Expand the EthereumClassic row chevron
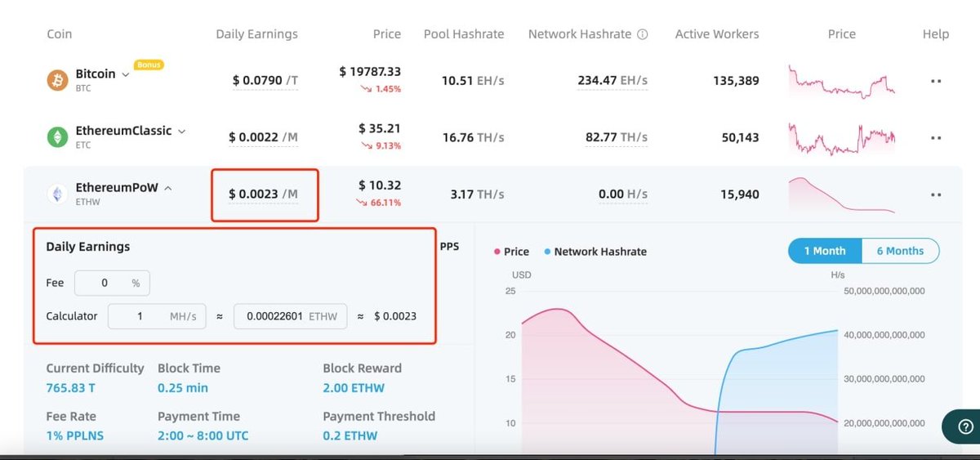This screenshot has width=980, height=460. pos(181,131)
